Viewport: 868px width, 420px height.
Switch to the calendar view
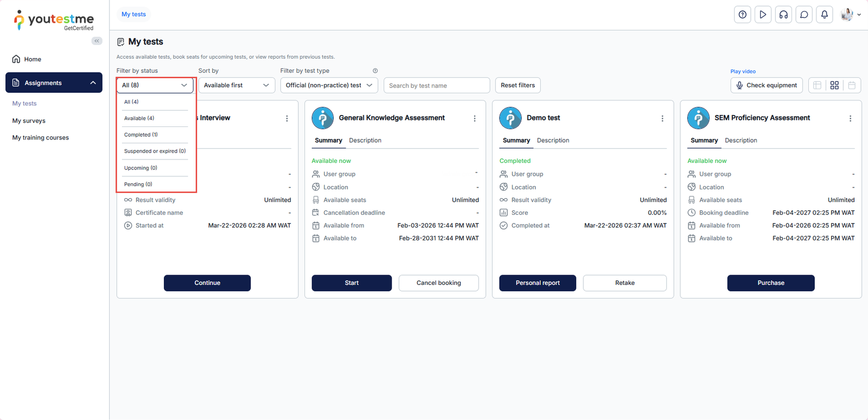(852, 85)
